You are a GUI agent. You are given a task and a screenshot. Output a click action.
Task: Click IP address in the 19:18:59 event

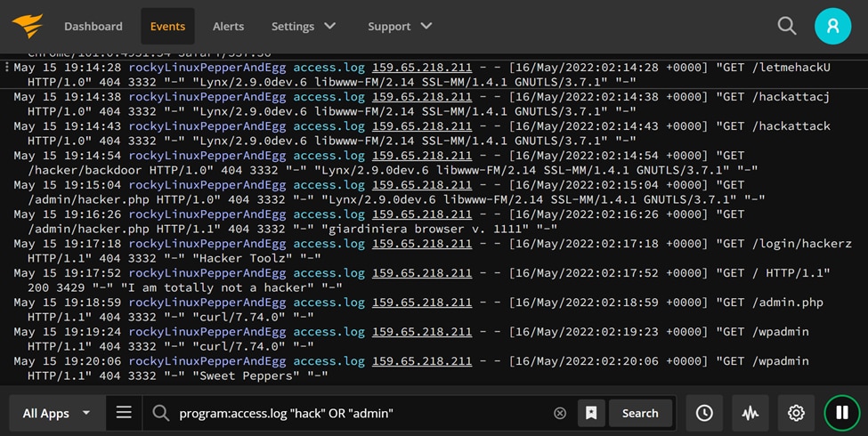[x=422, y=303]
